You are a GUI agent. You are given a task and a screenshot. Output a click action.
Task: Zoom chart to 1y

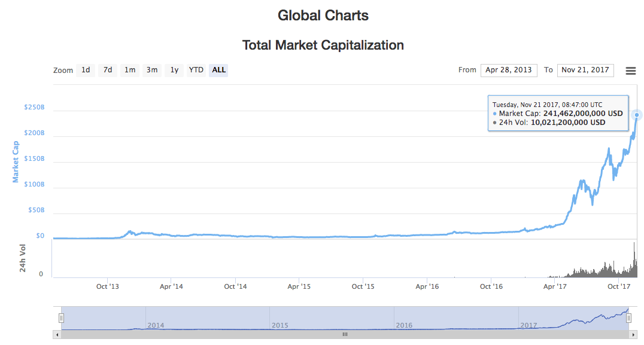click(174, 70)
